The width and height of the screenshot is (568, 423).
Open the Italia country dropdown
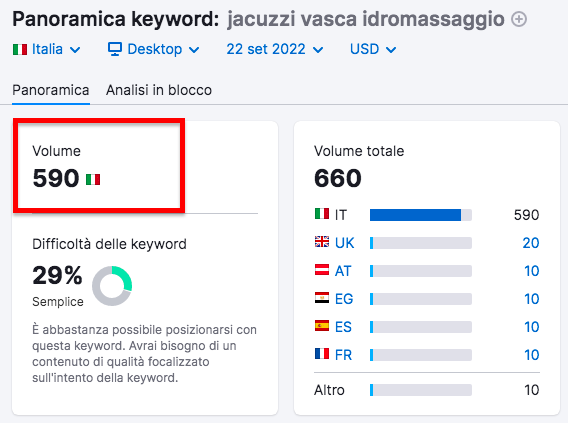tap(47, 49)
